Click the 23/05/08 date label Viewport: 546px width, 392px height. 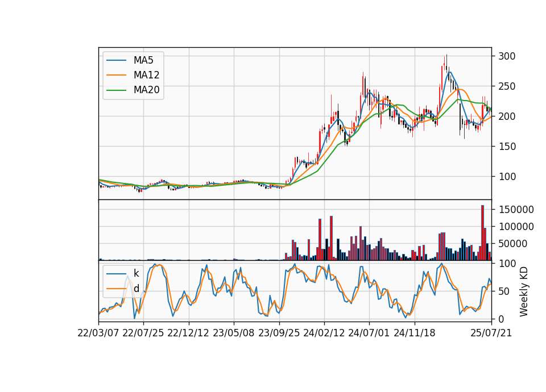click(234, 333)
